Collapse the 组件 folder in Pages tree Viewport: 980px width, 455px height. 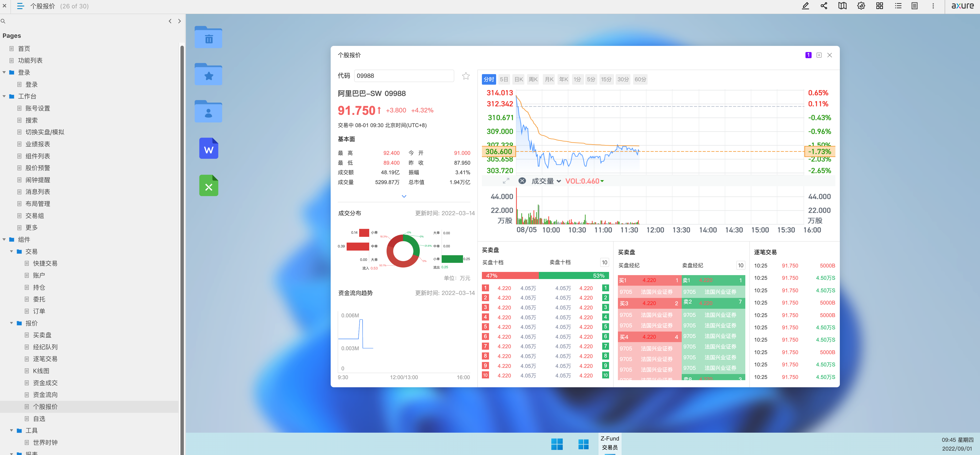pyautogui.click(x=4, y=240)
